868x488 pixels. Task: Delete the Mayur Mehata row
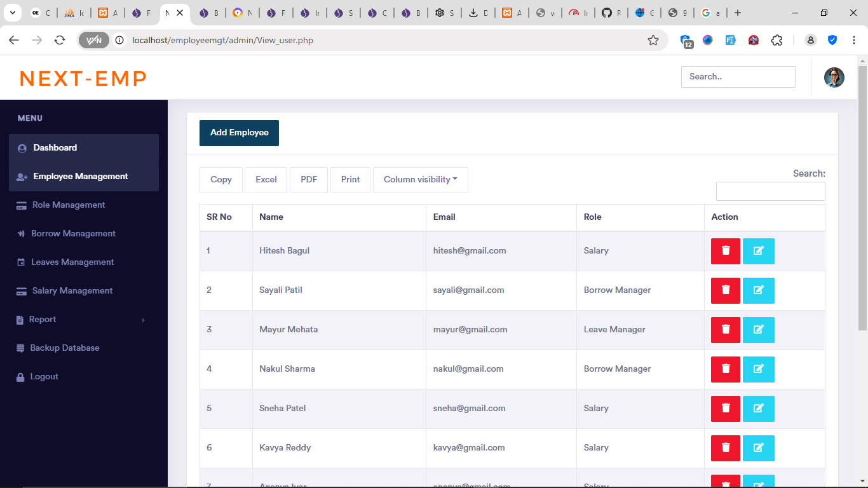coord(725,330)
